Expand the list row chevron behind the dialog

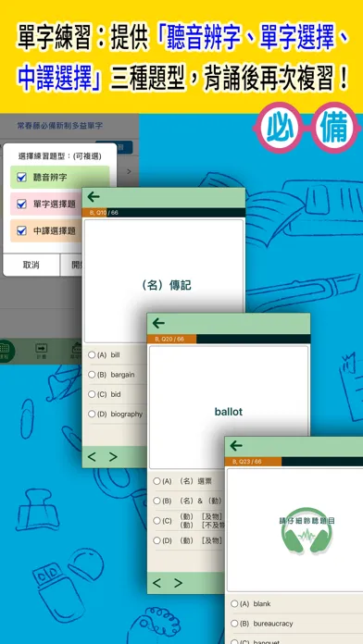point(129,171)
